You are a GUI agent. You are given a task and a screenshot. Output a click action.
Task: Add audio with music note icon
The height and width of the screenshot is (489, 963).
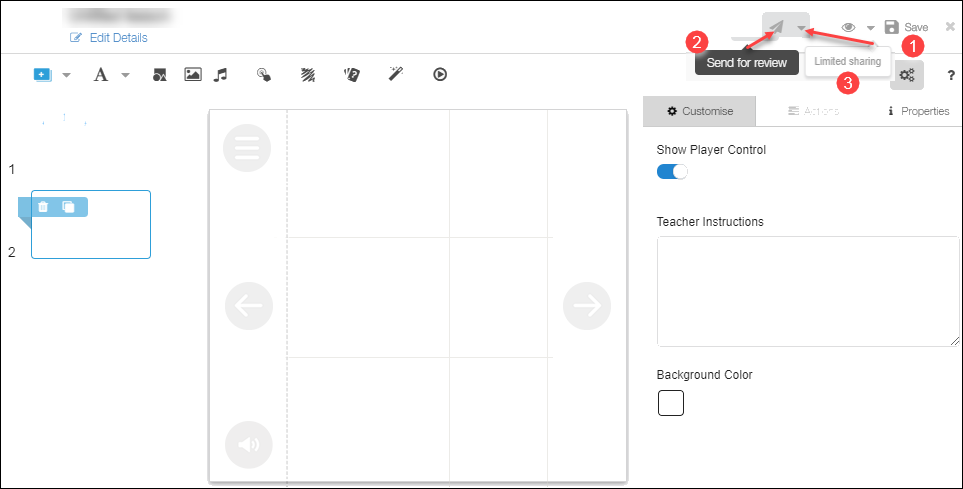pyautogui.click(x=221, y=75)
